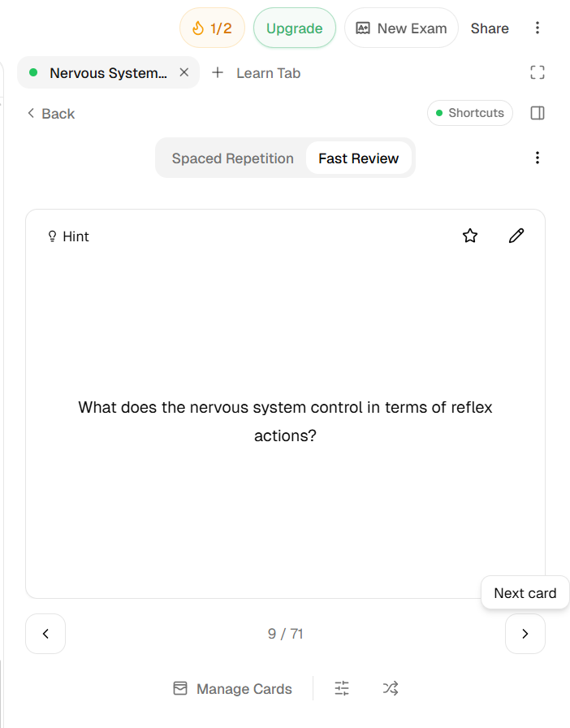
Task: Switch to Spaced Repetition mode
Action: tap(232, 158)
